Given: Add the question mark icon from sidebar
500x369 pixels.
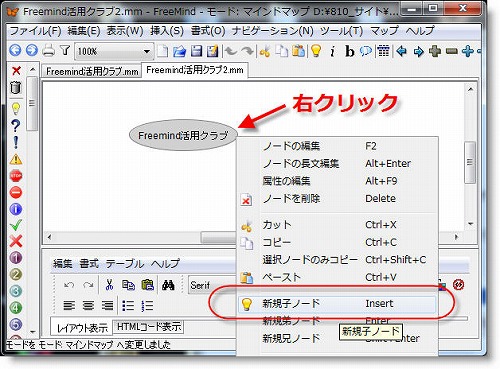Looking at the screenshot, I should [x=16, y=126].
